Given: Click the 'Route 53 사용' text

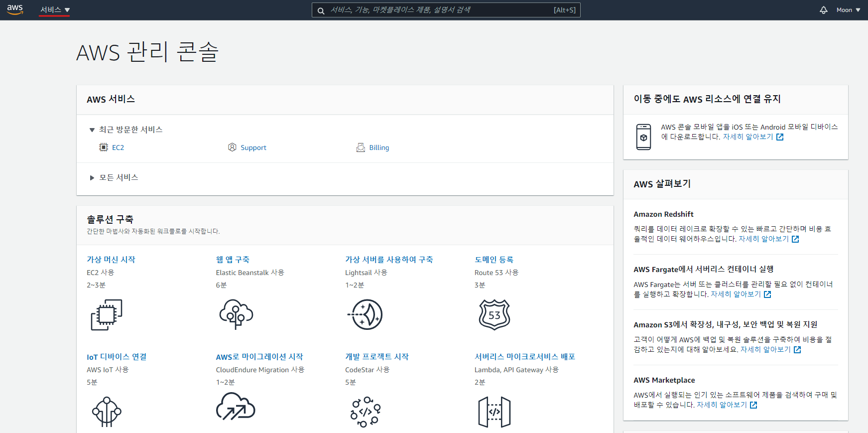Looking at the screenshot, I should pos(496,273).
